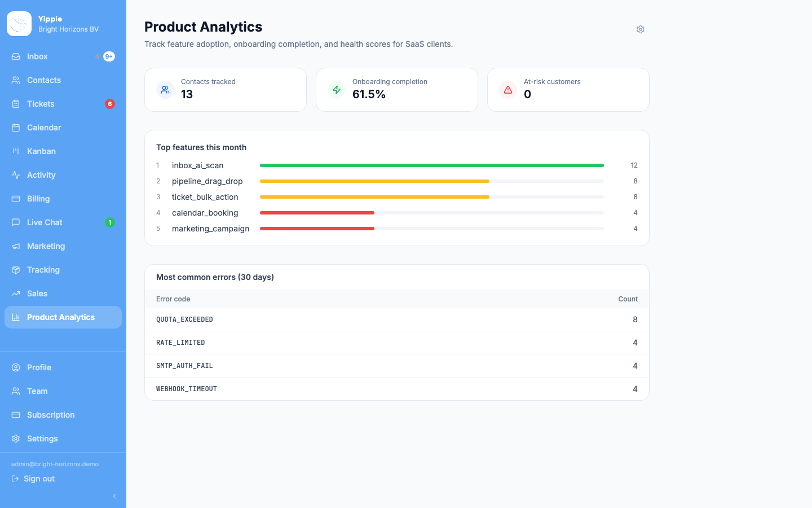Viewport: 812px width, 508px height.
Task: Click the Team members icon
Action: click(16, 391)
